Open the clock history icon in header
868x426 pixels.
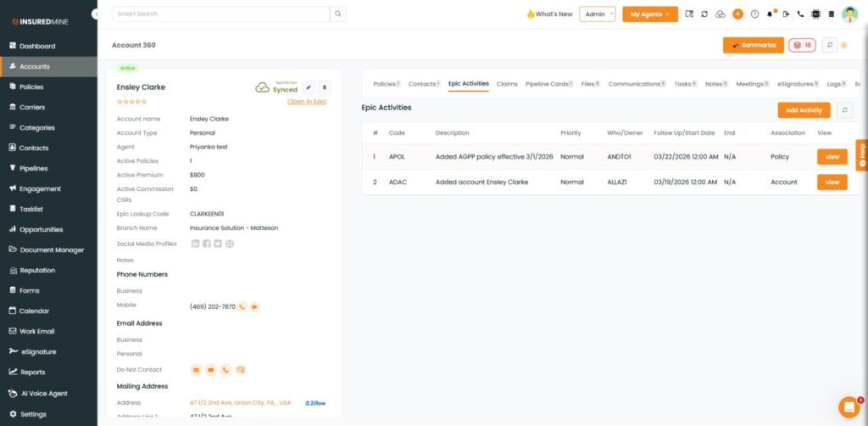754,14
